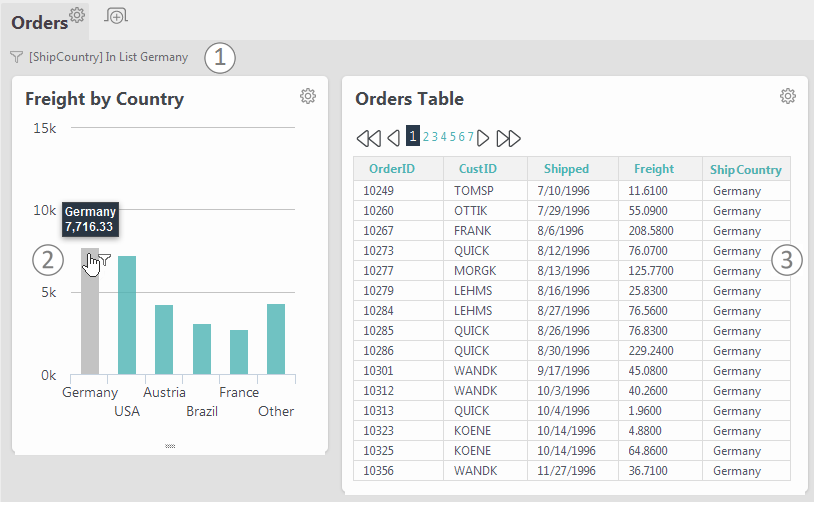814x520 pixels.
Task: Jump to last page of Orders Table
Action: tap(508, 138)
